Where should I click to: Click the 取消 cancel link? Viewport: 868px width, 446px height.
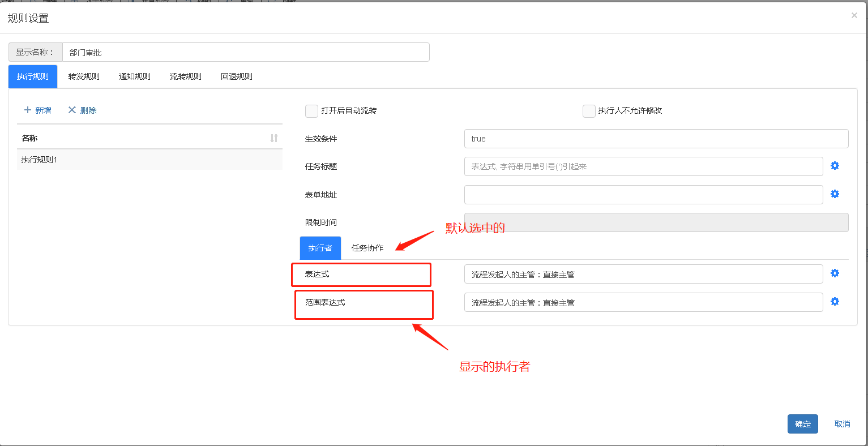(x=842, y=424)
